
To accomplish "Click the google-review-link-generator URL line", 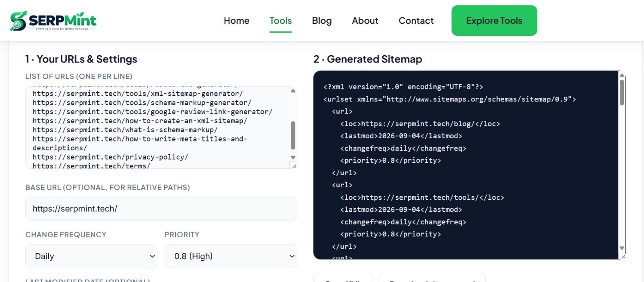I will coord(153,112).
